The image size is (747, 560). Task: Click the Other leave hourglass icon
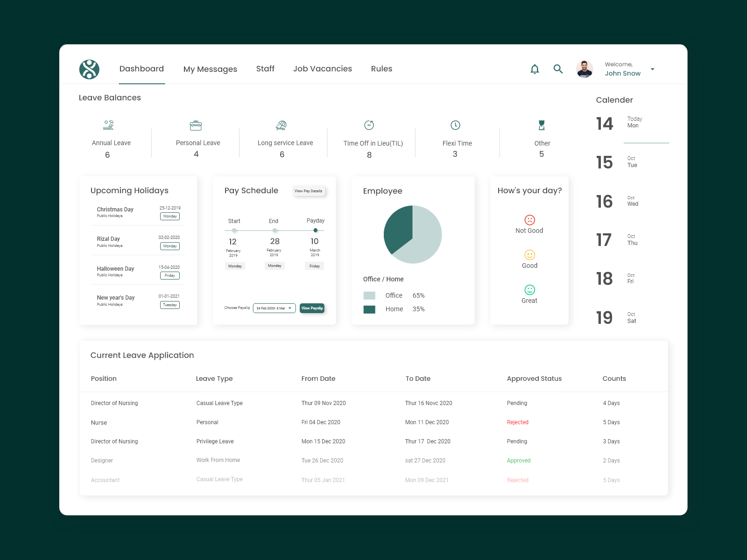coord(542,125)
